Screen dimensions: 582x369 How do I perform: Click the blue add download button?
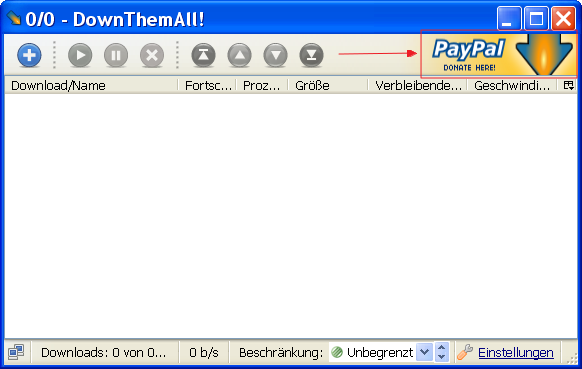point(29,55)
